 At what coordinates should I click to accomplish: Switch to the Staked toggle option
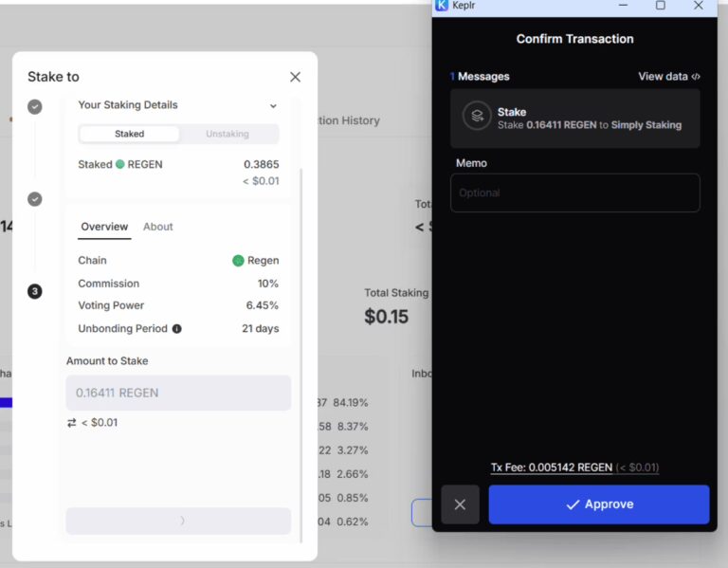coord(130,134)
